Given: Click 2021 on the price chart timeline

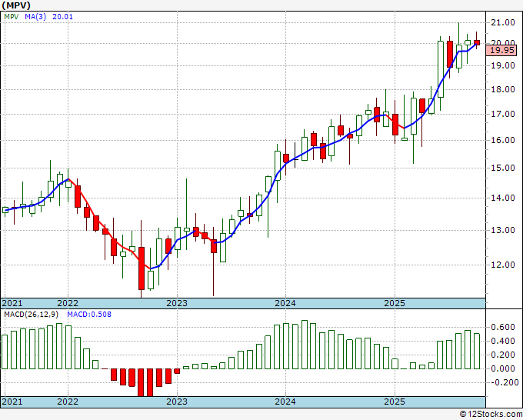Looking at the screenshot, I should point(12,303).
